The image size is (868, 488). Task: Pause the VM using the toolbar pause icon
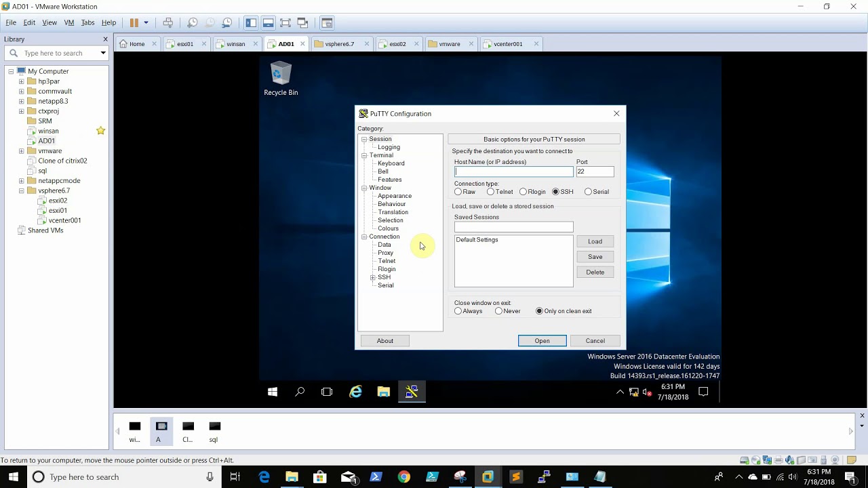click(x=134, y=22)
